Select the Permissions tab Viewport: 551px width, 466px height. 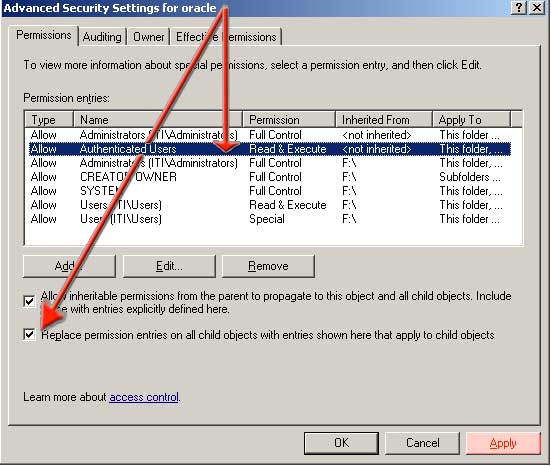44,35
